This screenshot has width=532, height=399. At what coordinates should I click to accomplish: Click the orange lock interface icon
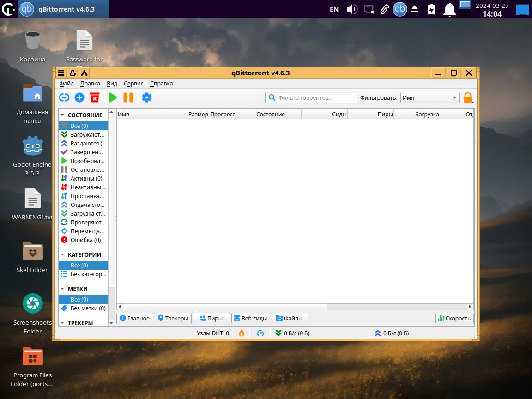click(468, 97)
